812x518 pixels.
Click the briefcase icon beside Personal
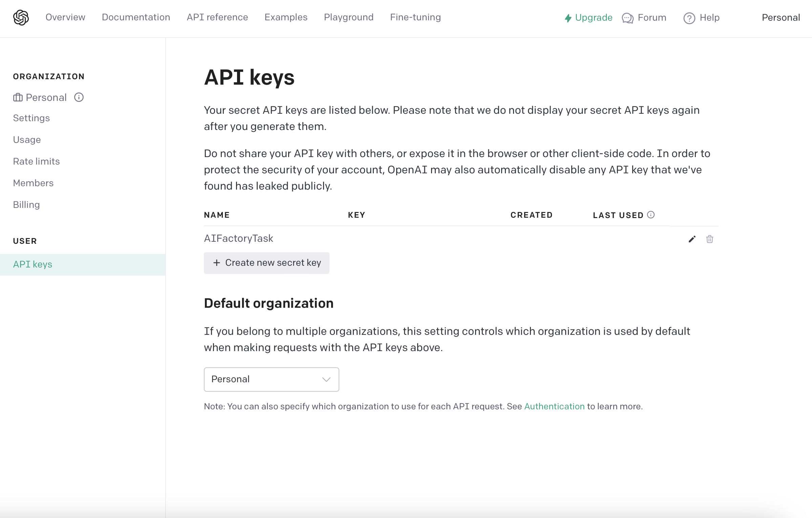click(18, 98)
